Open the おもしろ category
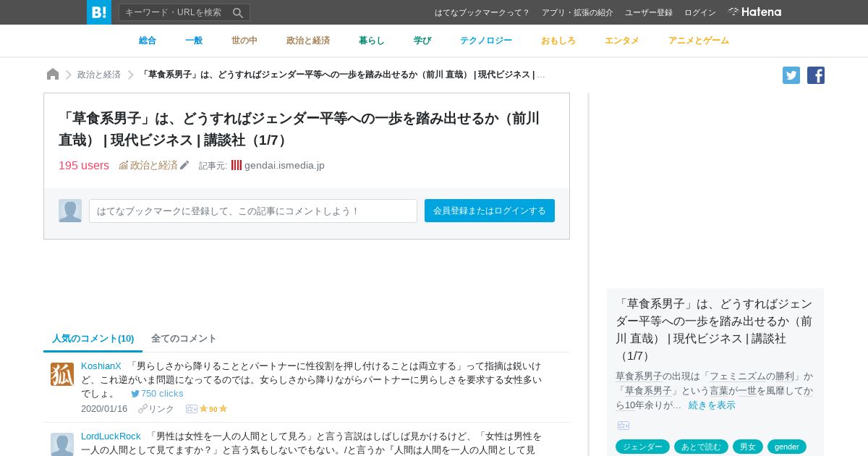 pyautogui.click(x=558, y=41)
